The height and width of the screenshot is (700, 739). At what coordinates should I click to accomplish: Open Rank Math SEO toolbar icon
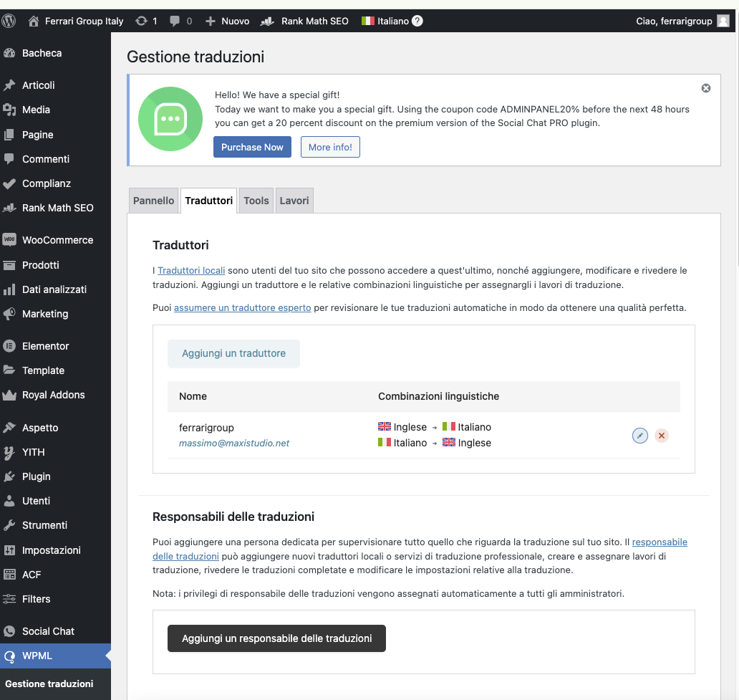[267, 21]
